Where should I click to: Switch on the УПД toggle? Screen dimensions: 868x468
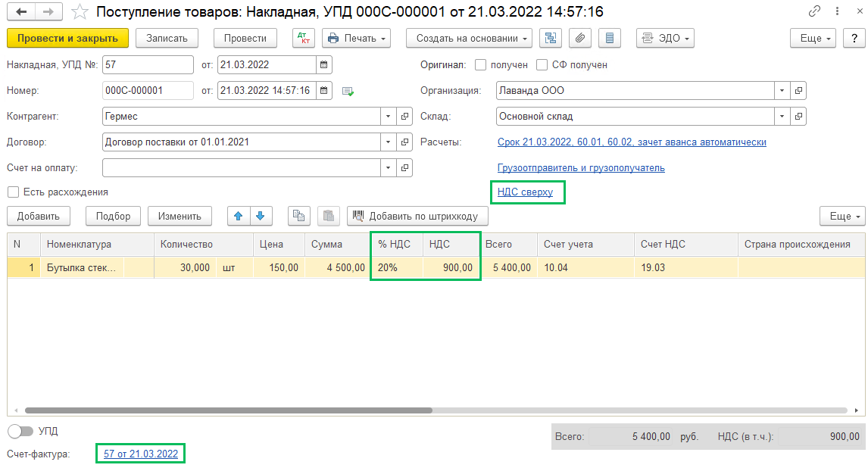click(20, 431)
